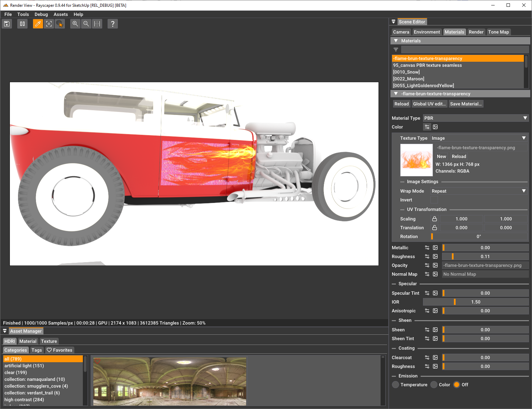This screenshot has height=409, width=532.
Task: Click the Reload material button
Action: (402, 104)
